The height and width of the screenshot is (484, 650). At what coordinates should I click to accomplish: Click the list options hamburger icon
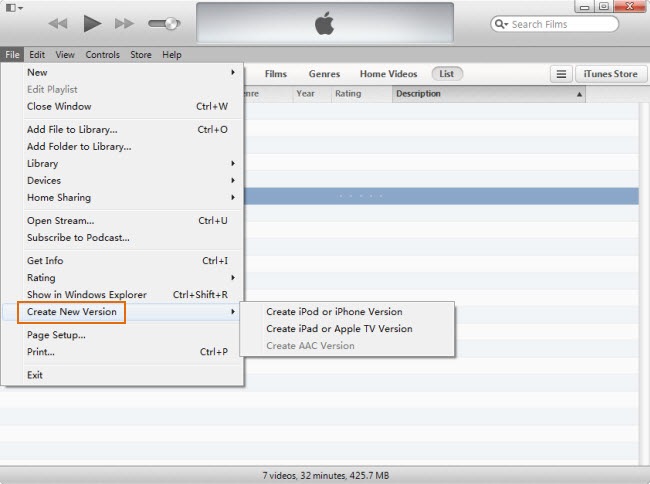[x=561, y=74]
